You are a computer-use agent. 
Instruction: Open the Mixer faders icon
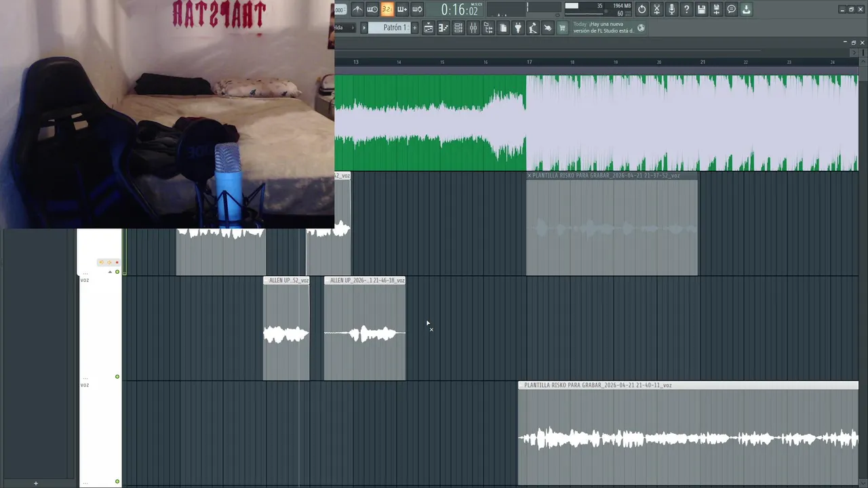[x=473, y=28]
